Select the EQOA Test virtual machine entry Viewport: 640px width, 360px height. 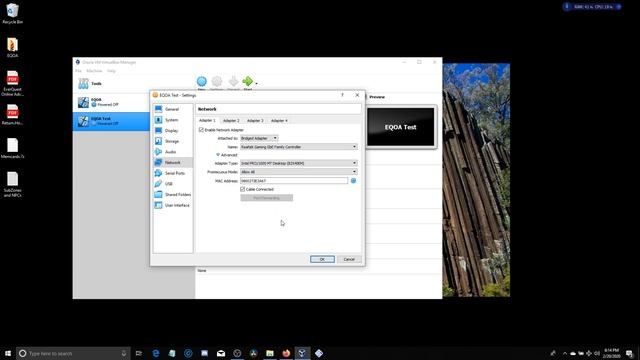[x=111, y=121]
